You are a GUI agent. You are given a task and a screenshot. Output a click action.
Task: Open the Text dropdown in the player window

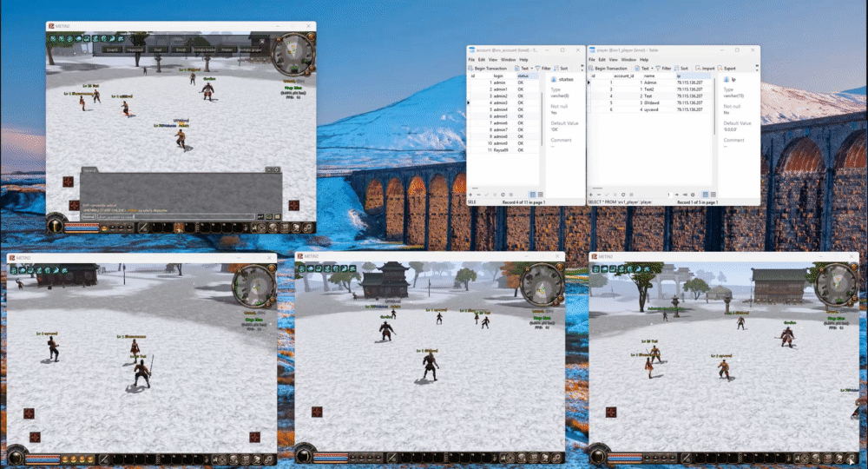645,68
